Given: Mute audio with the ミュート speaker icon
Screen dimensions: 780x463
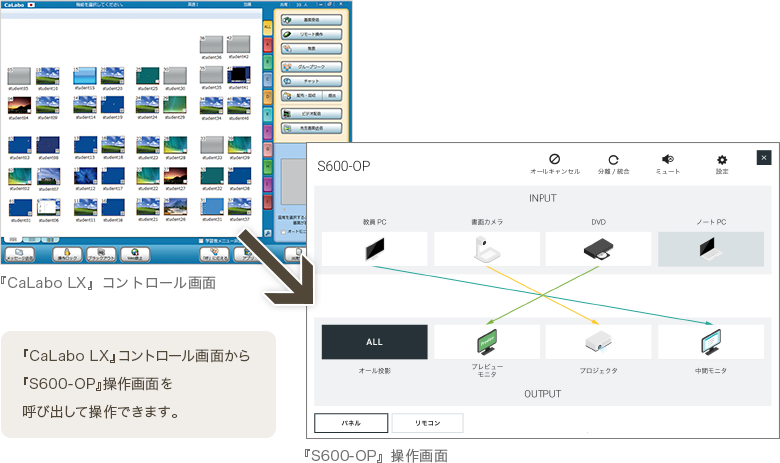Looking at the screenshot, I should click(668, 159).
